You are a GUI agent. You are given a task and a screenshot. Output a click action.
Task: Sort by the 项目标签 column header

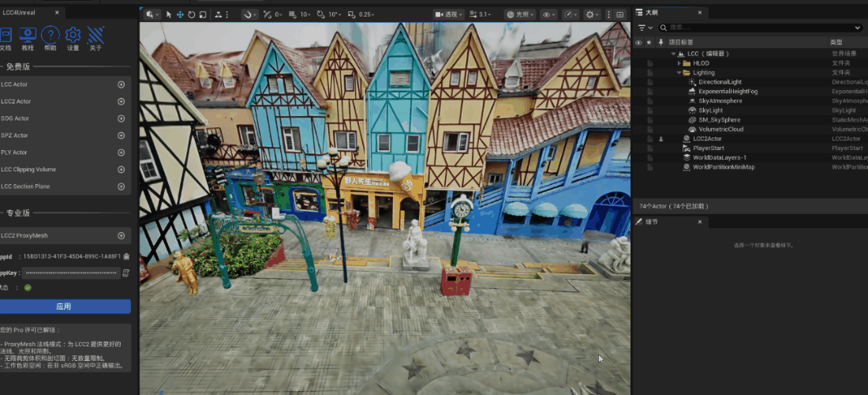coord(680,42)
